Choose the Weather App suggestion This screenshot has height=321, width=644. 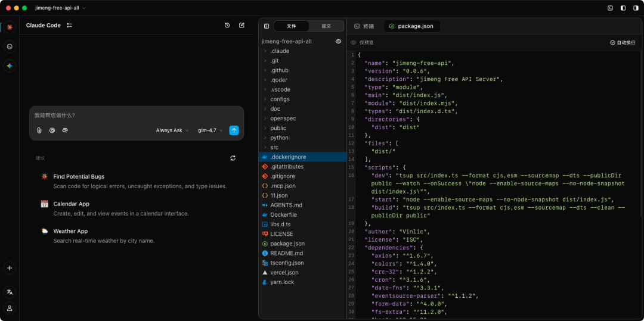pyautogui.click(x=70, y=231)
